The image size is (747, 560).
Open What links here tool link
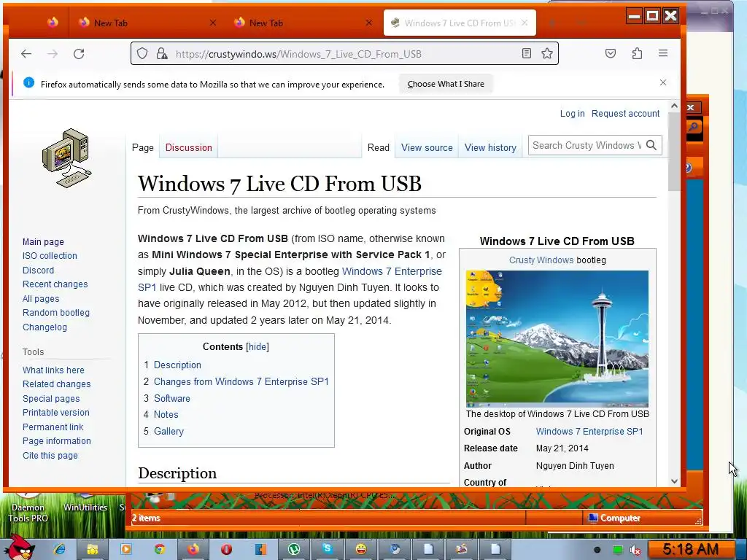coord(53,370)
